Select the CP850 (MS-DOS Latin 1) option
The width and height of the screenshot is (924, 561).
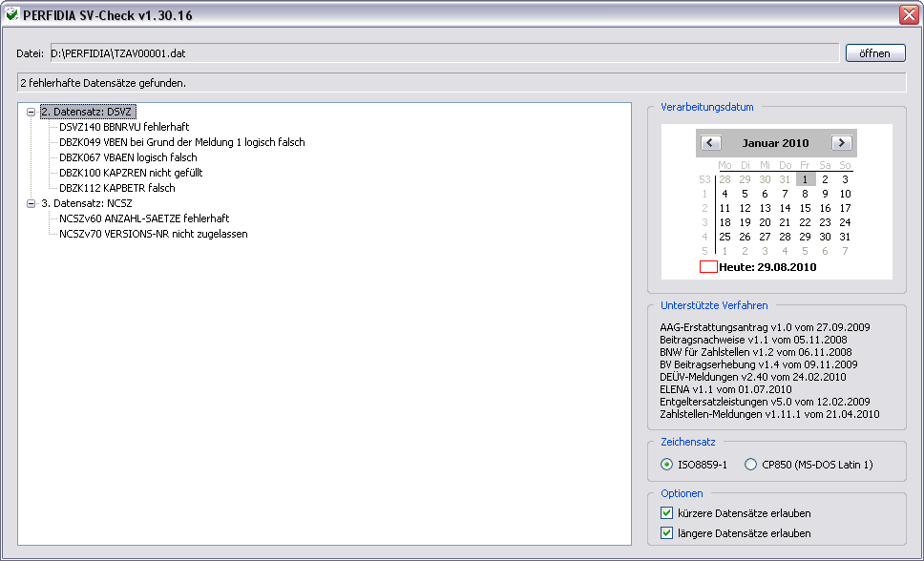pos(750,465)
